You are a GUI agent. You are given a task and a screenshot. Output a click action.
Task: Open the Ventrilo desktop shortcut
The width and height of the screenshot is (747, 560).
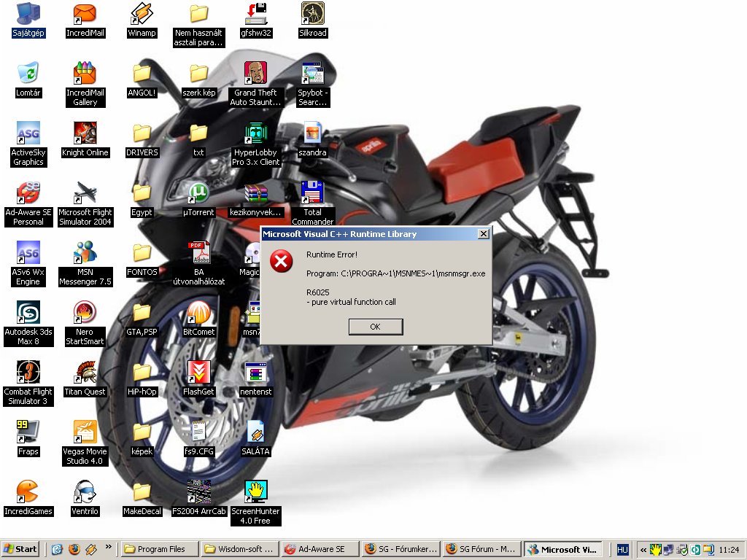[85, 492]
